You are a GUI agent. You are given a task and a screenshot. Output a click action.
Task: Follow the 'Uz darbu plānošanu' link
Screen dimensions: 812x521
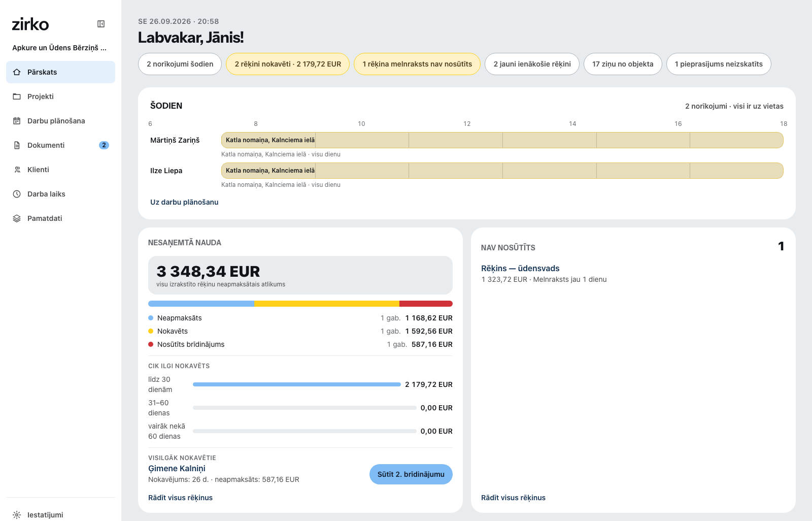[184, 202]
